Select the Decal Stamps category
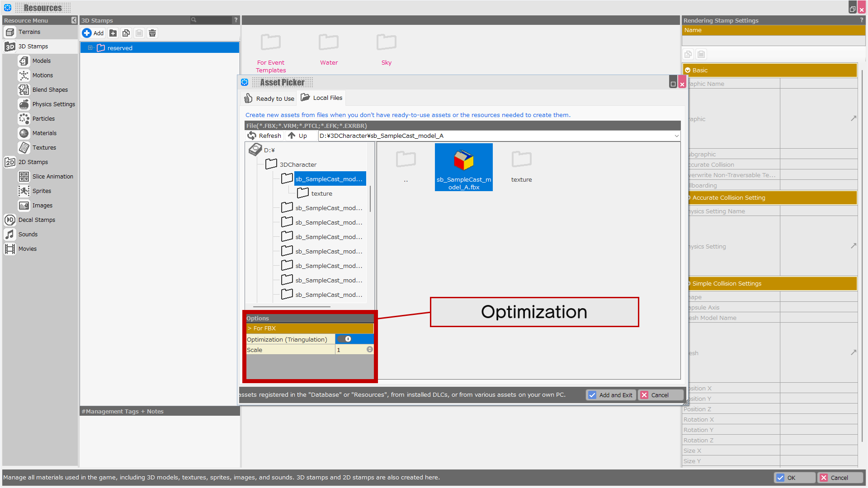 pos(37,220)
